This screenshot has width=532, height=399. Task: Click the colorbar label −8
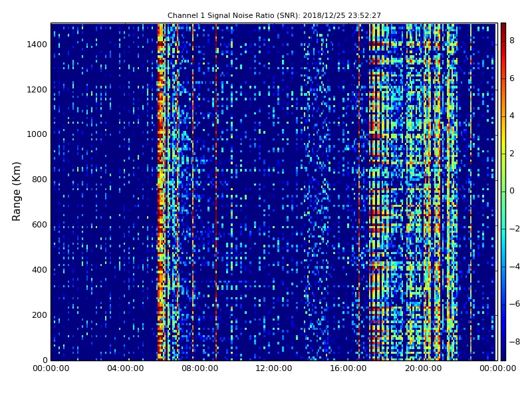[515, 342]
